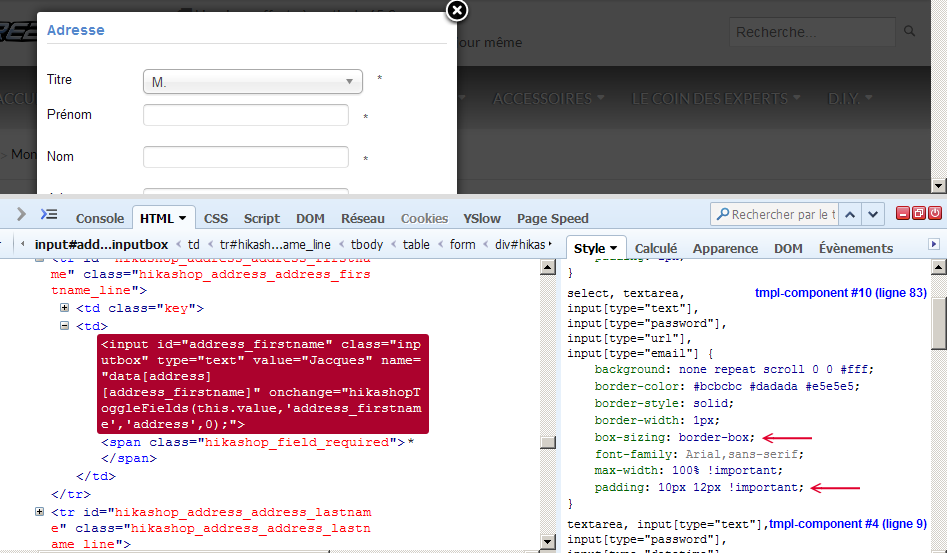
Task: Click the Firebug element inspect arrow icon
Action: pos(21,214)
